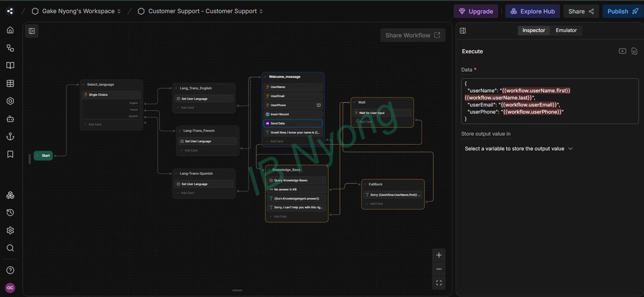644x297 pixels.
Task: Open the version history clock icon
Action: 10,213
